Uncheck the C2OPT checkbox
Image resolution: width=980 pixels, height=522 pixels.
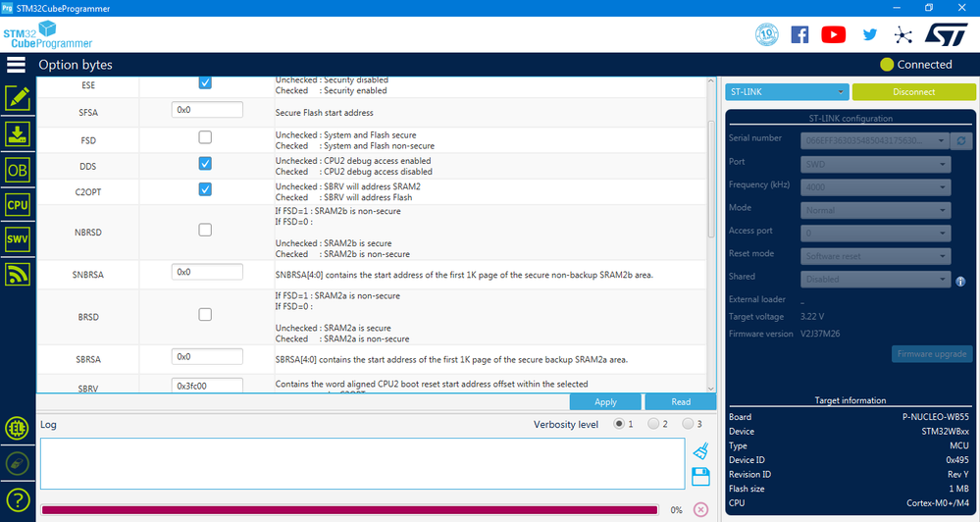205,188
